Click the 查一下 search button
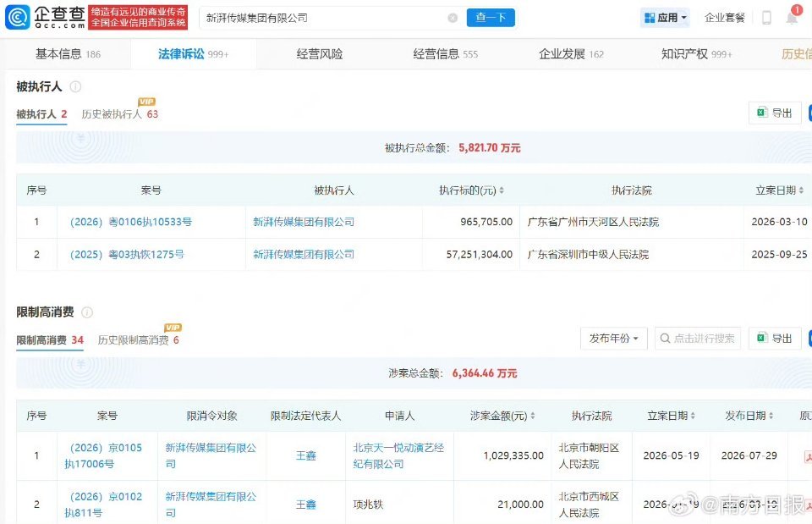Viewport: 812px width, 524px height. [x=491, y=18]
